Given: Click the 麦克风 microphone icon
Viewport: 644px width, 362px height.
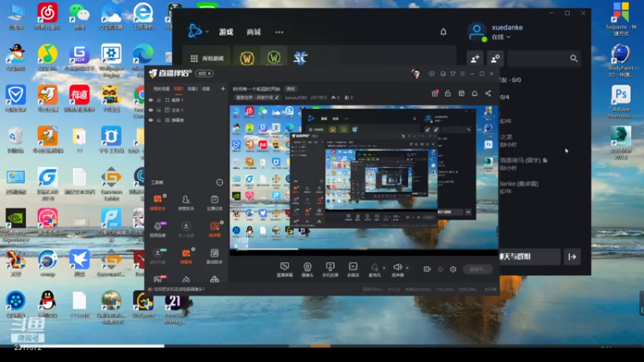Looking at the screenshot, I should tap(374, 268).
